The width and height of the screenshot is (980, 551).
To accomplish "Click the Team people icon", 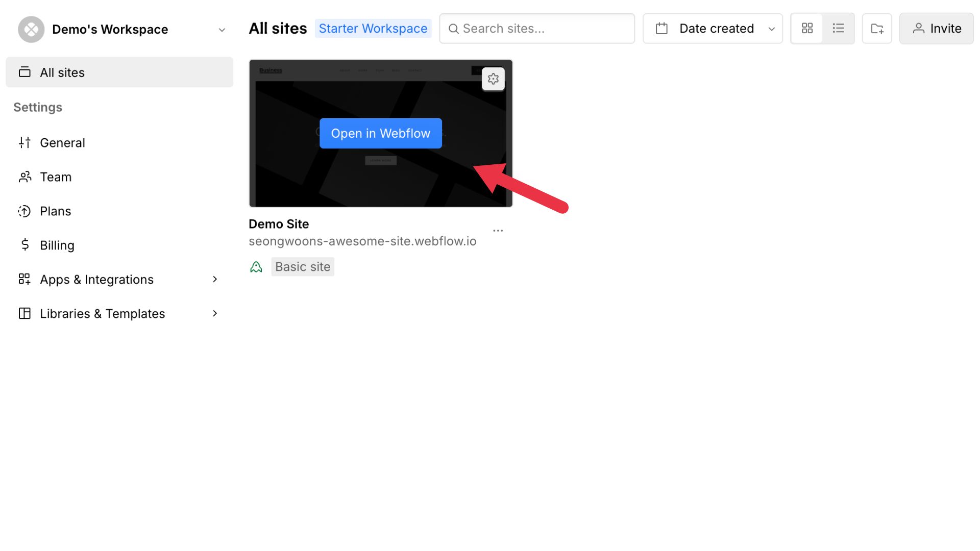I will coord(24,177).
